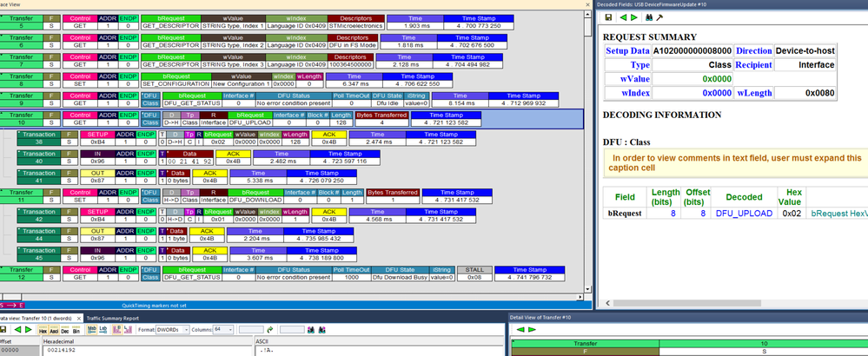Click DFU in FS Mode descriptor cell
This screenshot has height=356, width=868.
pyautogui.click(x=352, y=45)
